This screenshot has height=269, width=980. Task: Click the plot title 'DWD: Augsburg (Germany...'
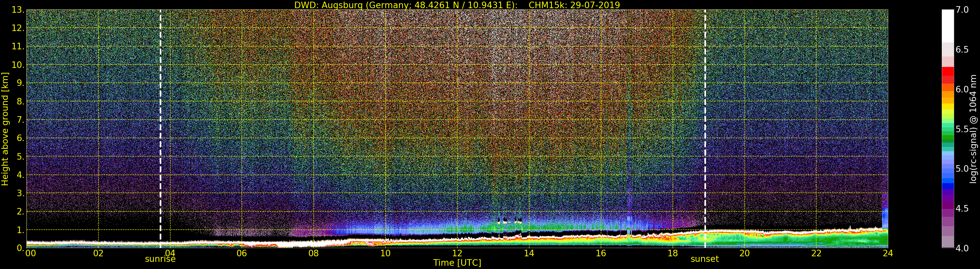[x=457, y=5]
